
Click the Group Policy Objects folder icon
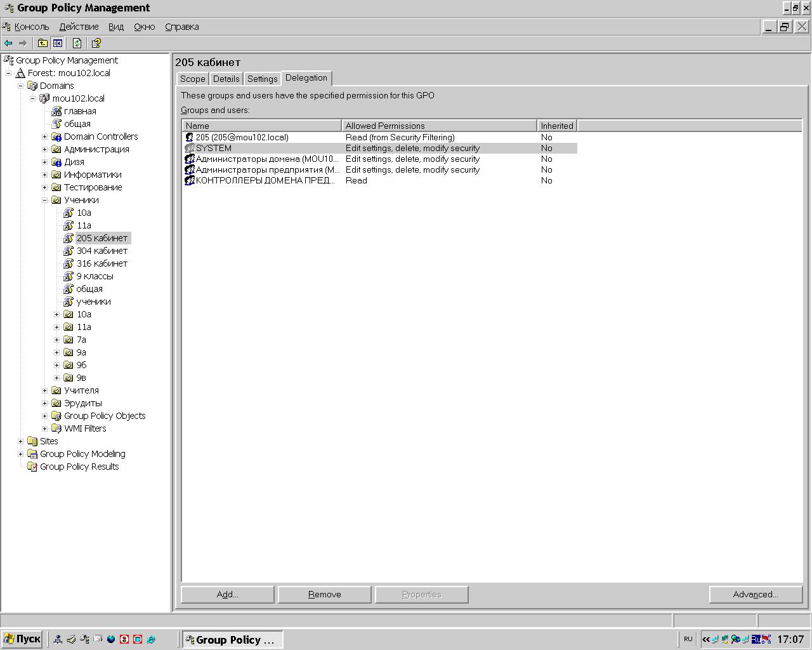click(x=56, y=416)
